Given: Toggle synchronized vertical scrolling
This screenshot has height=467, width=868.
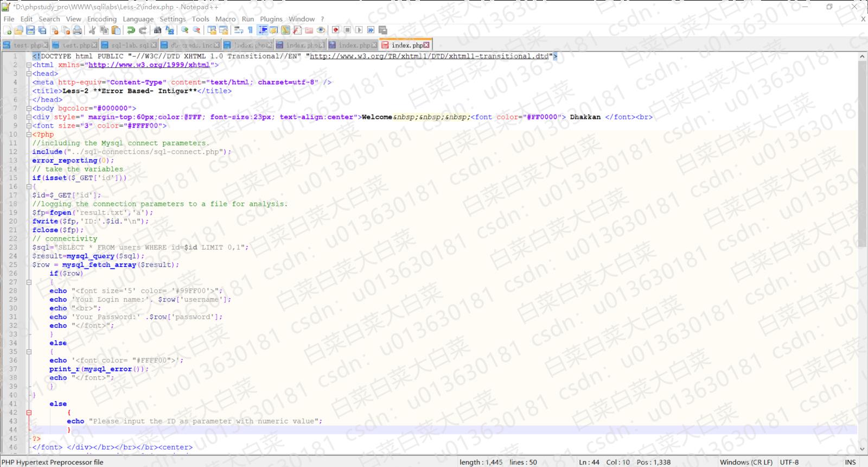Looking at the screenshot, I should click(x=212, y=30).
